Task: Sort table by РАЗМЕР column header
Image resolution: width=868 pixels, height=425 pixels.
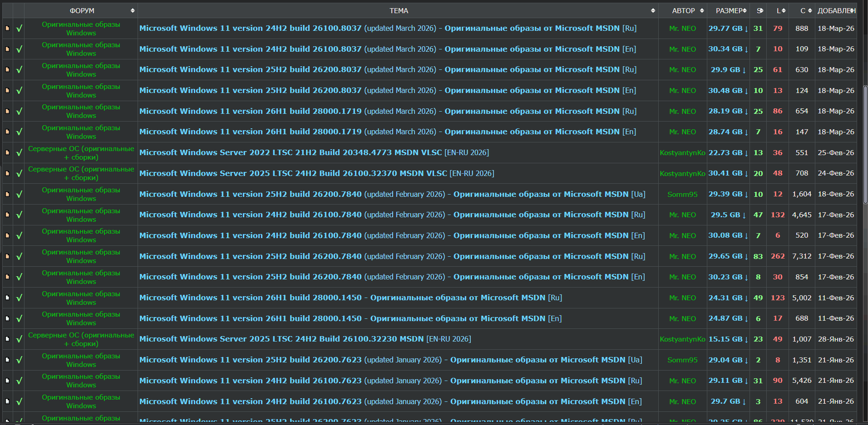Action: 728,10
